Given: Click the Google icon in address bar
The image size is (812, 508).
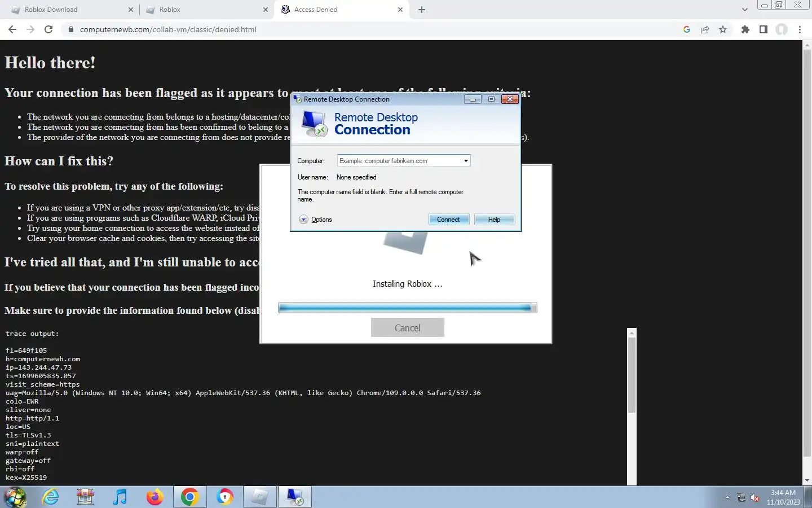Looking at the screenshot, I should (x=686, y=29).
